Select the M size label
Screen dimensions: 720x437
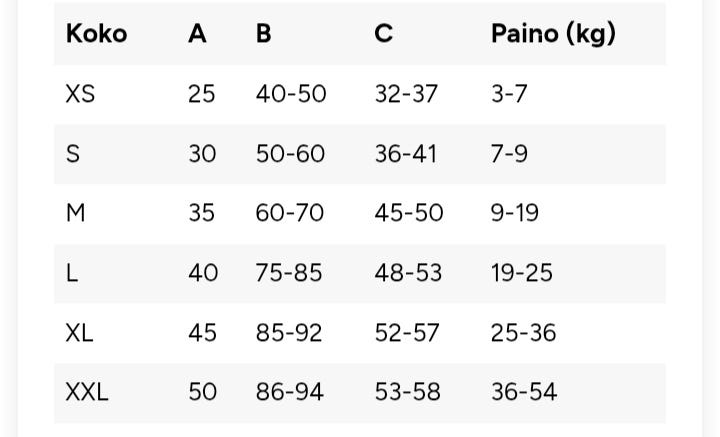click(x=75, y=213)
